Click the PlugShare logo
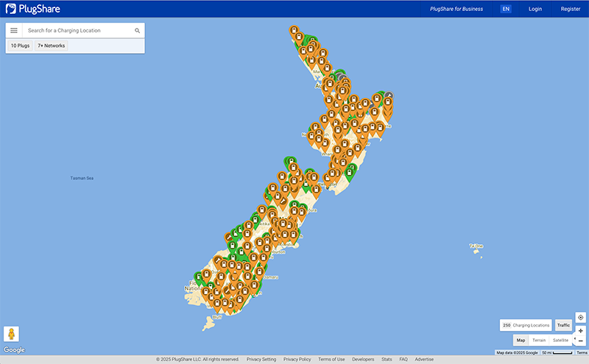Screen dimensions: 589x364 pyautogui.click(x=32, y=9)
